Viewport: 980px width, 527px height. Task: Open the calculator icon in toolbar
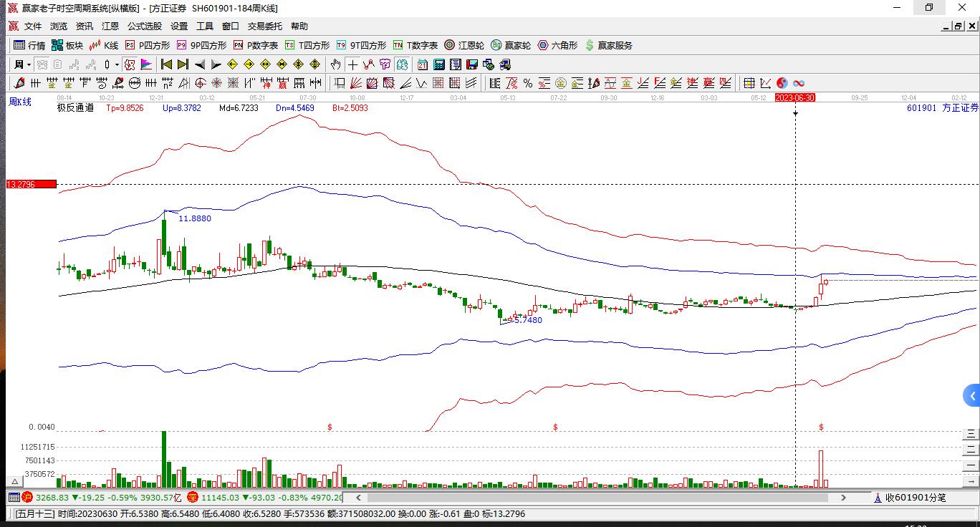click(x=439, y=64)
